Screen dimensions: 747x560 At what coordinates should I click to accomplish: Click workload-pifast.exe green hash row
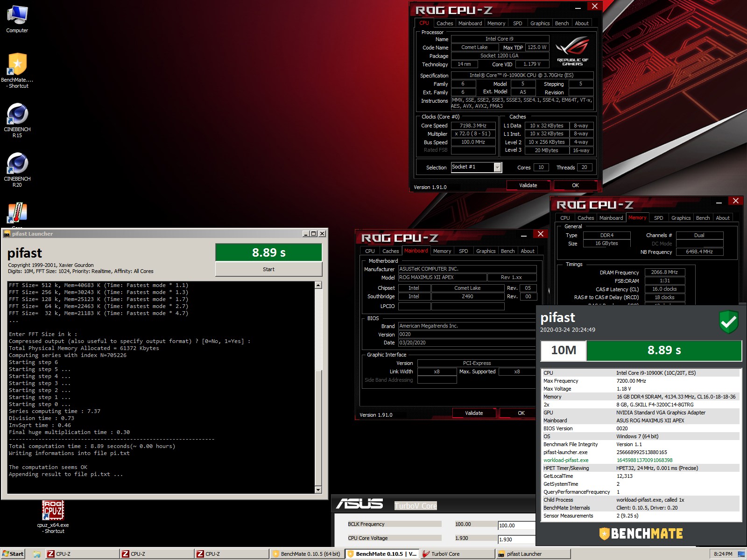(x=641, y=460)
